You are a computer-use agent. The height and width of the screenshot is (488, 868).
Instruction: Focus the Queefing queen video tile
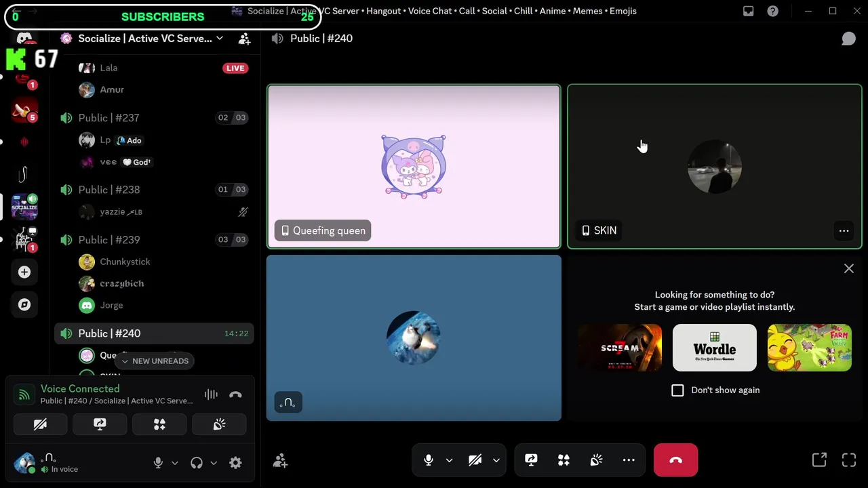click(414, 167)
